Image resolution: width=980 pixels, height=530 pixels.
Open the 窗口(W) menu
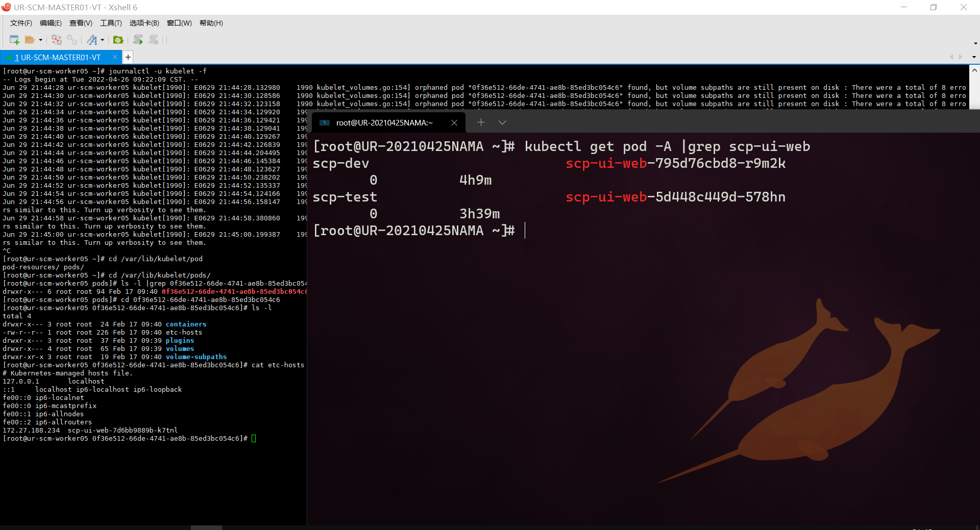click(179, 23)
